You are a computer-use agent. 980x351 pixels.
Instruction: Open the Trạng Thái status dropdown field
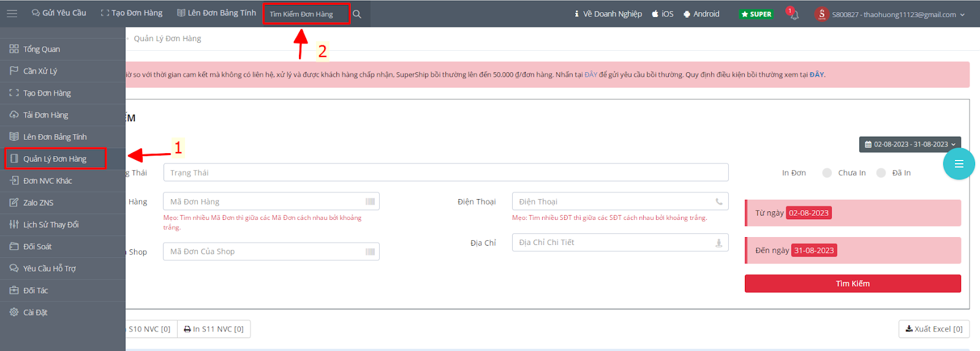coord(446,173)
